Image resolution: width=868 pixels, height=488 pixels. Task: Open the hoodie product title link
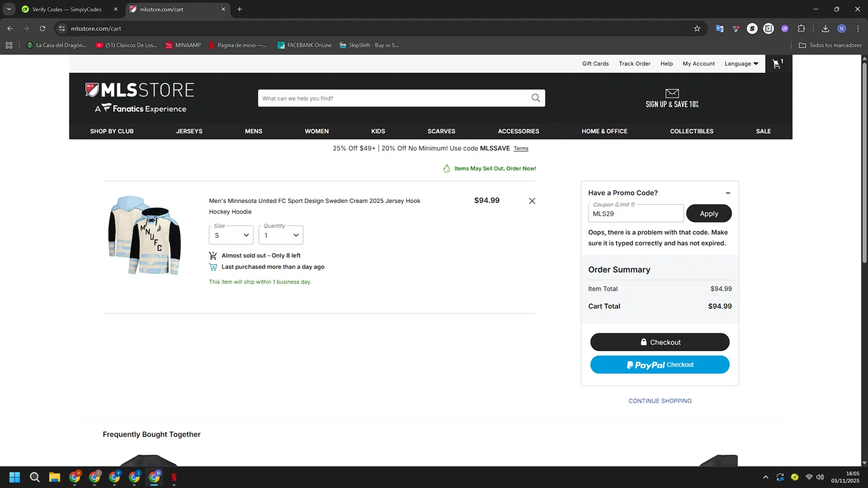click(314, 206)
